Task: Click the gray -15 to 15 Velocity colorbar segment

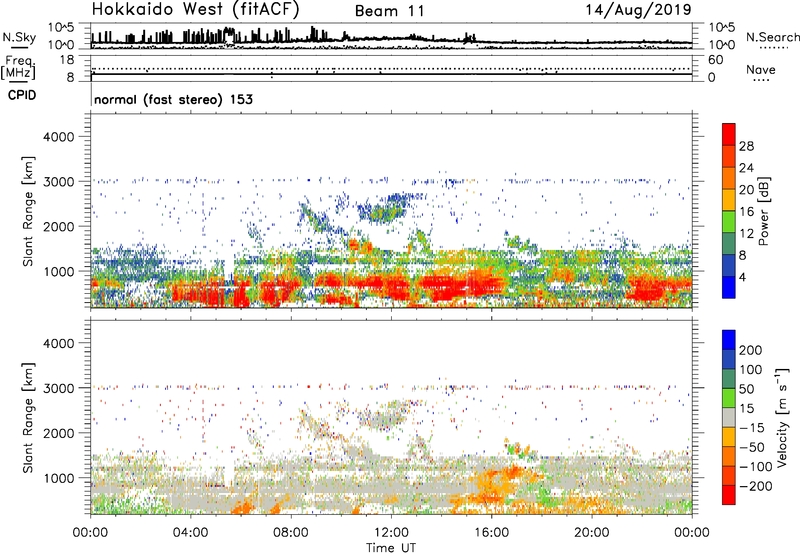Action: click(729, 417)
